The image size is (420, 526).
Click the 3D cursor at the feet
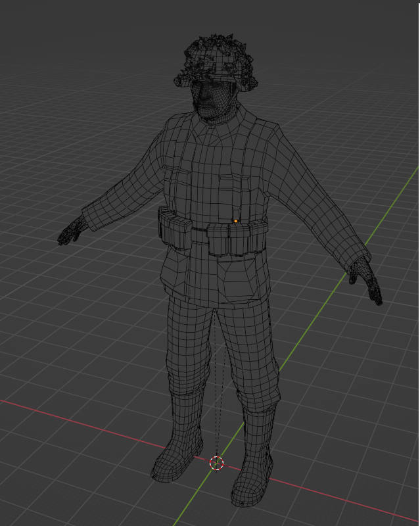click(x=216, y=463)
